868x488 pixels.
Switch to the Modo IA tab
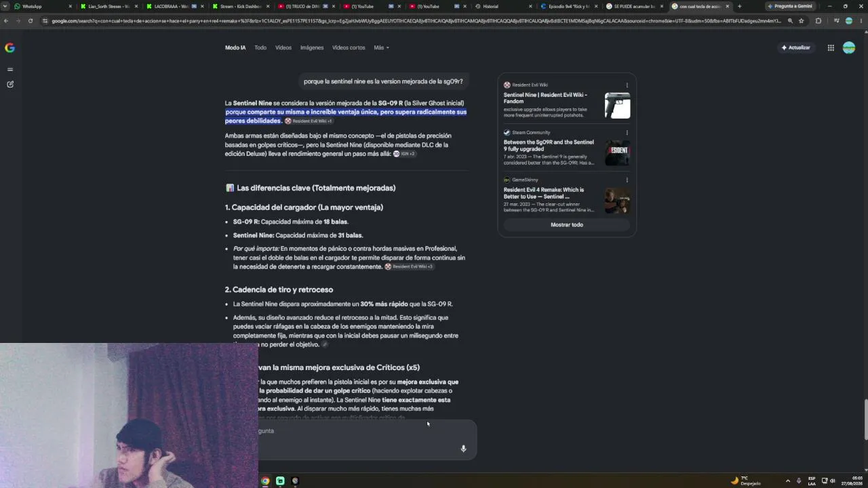(x=235, y=47)
